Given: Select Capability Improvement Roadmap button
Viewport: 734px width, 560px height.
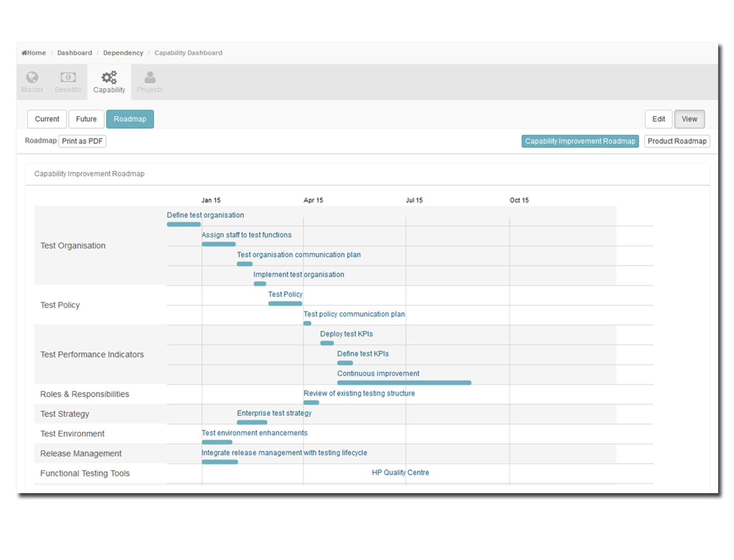Looking at the screenshot, I should (x=580, y=141).
